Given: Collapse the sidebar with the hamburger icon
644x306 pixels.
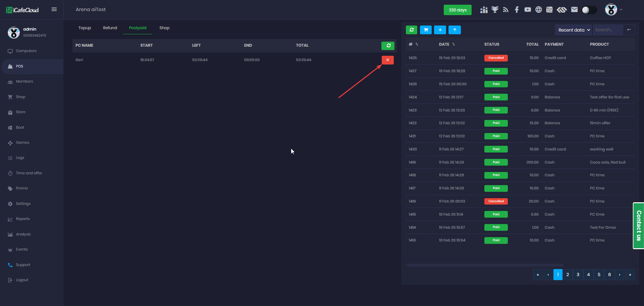Looking at the screenshot, I should tap(54, 9).
